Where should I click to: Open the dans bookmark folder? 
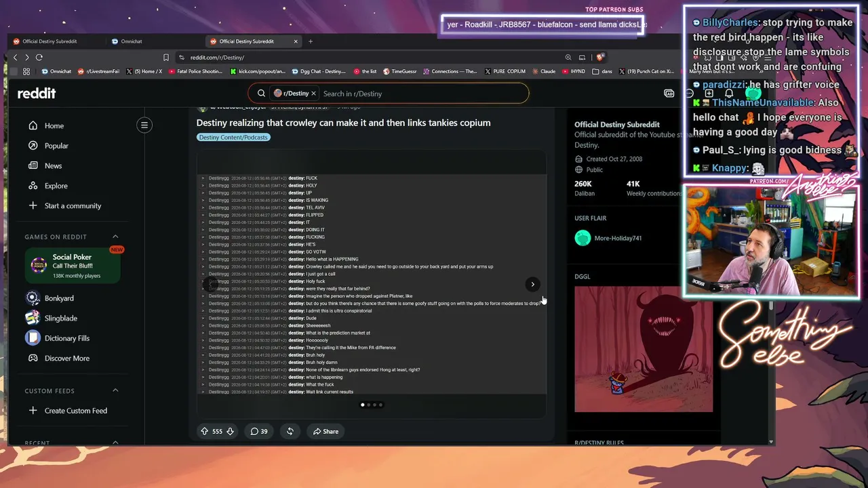coord(602,71)
